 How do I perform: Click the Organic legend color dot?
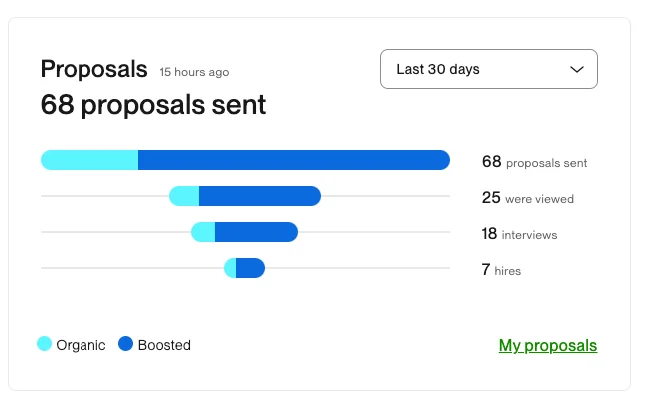[x=45, y=344]
